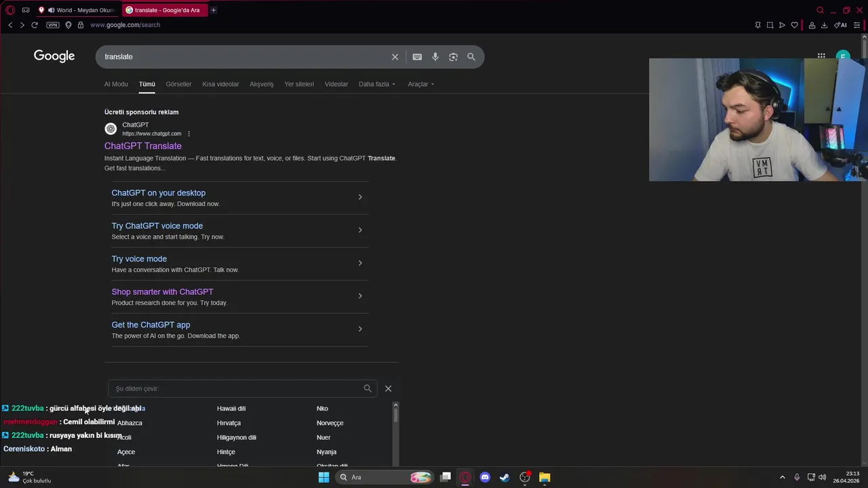Image resolution: width=868 pixels, height=488 pixels.
Task: Open Try ChatGPT voice mode link
Action: [x=157, y=226]
